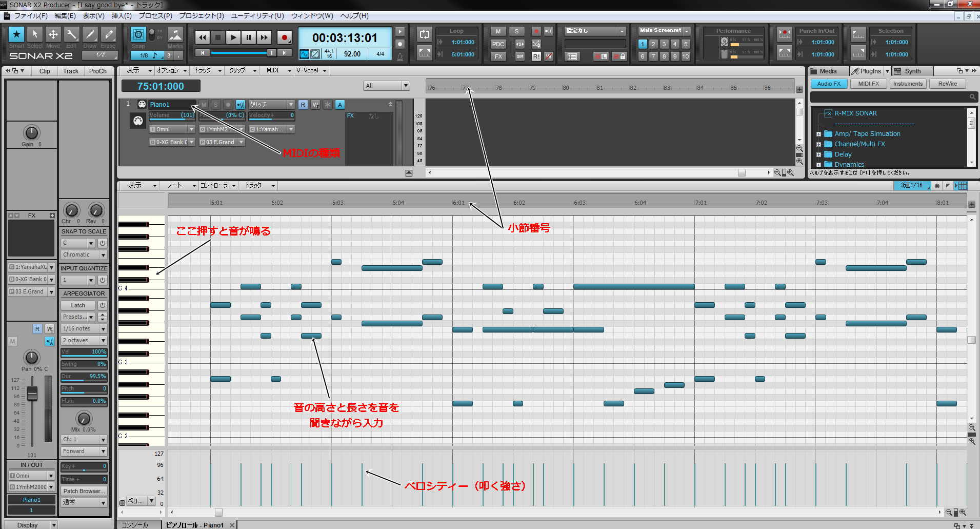Image resolution: width=980 pixels, height=529 pixels.
Task: Adjust the Piano1 Volume slider
Action: (172, 116)
